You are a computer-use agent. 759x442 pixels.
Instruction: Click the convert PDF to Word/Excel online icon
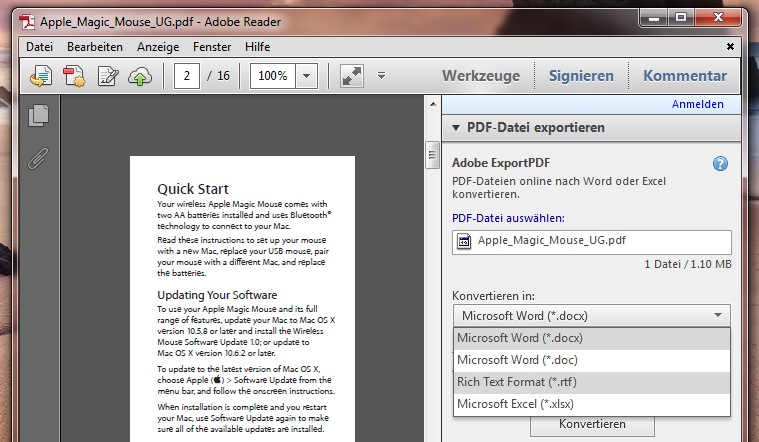41,76
